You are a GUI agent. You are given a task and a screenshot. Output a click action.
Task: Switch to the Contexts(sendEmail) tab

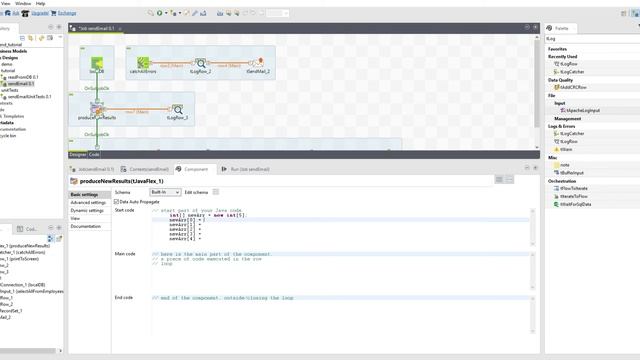pyautogui.click(x=145, y=169)
